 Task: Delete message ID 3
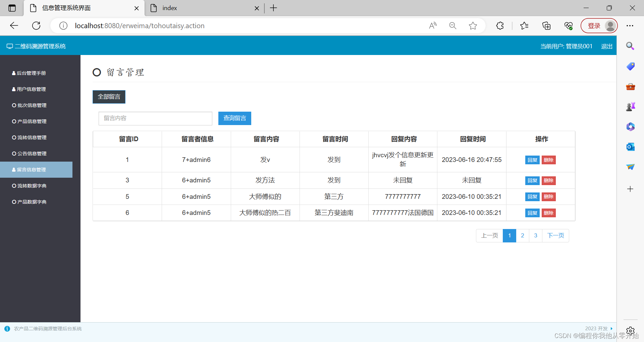(548, 180)
